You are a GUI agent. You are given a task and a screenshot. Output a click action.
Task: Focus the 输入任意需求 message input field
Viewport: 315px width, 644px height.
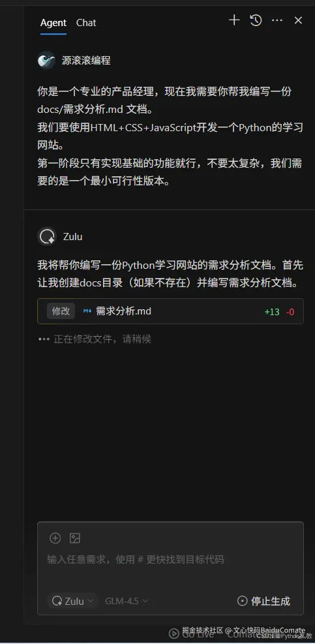point(170,559)
